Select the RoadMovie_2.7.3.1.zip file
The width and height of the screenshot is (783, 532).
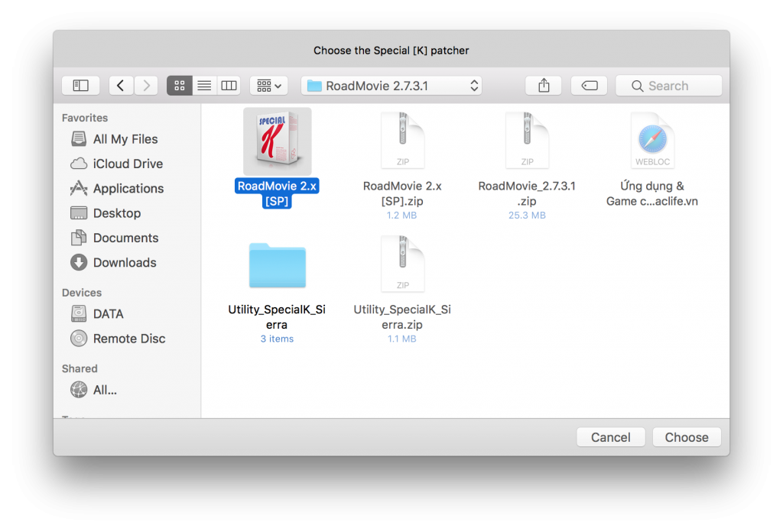click(527, 141)
